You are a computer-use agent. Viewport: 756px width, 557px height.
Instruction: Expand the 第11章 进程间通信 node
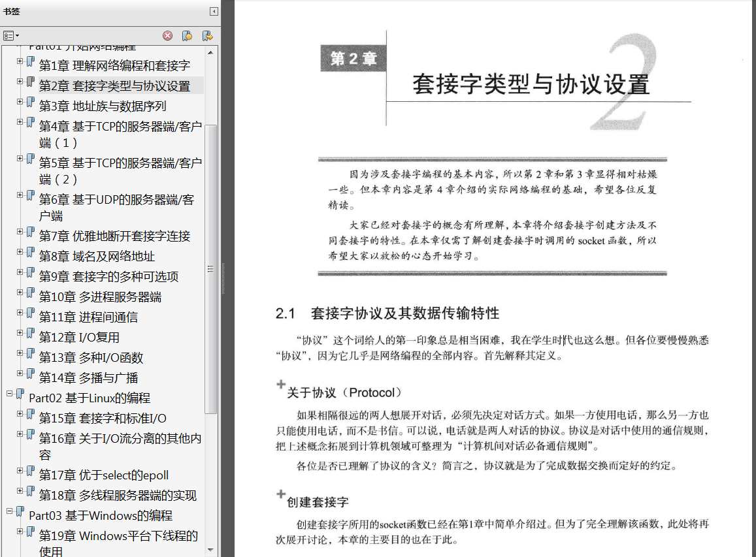tap(20, 313)
